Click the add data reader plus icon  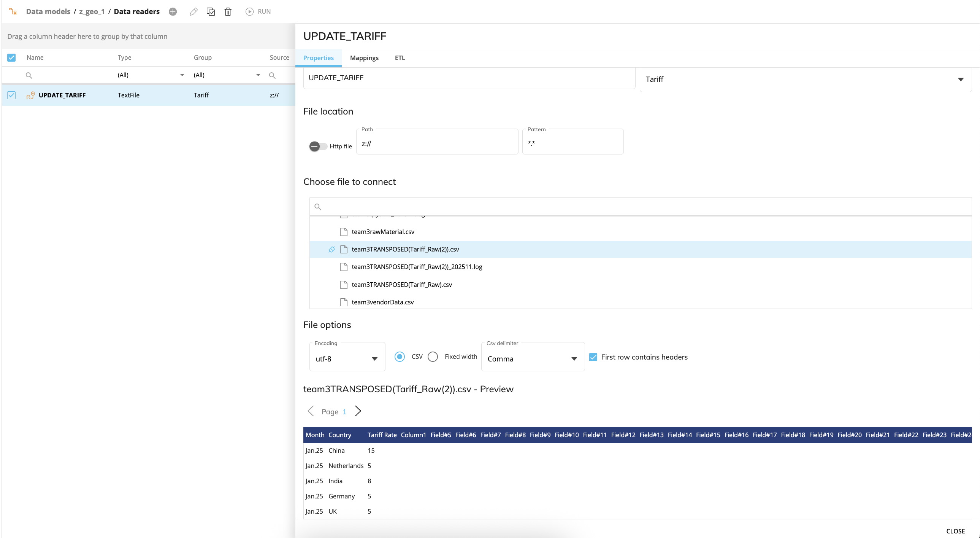[x=173, y=11]
